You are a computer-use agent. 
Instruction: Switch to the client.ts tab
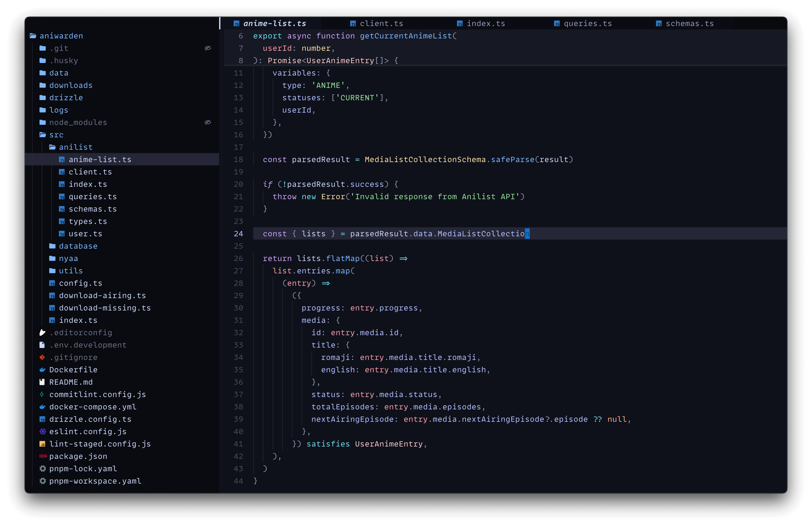click(x=377, y=24)
